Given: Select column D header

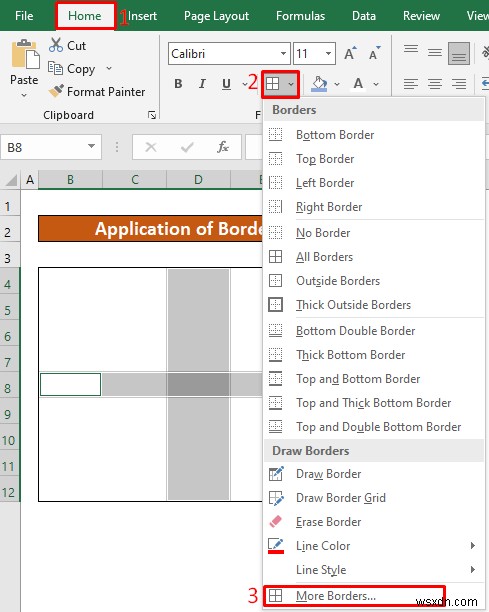Looking at the screenshot, I should coord(198,180).
